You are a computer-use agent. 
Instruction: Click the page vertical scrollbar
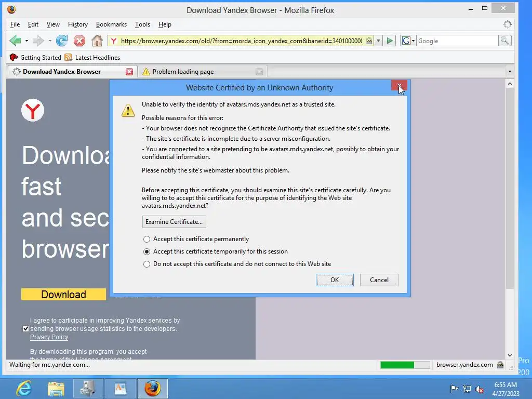pos(510,188)
